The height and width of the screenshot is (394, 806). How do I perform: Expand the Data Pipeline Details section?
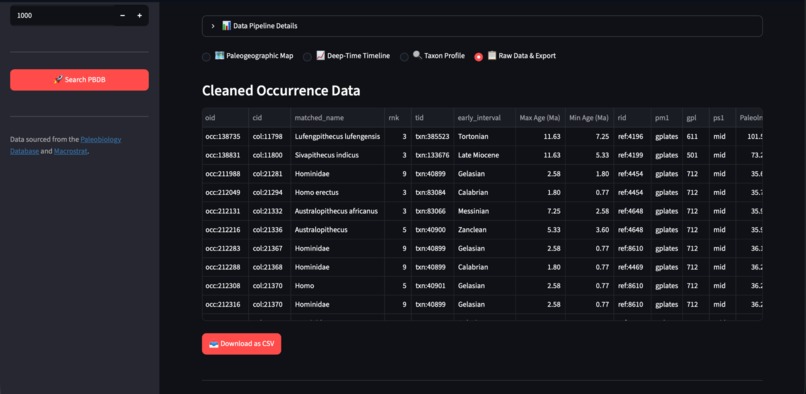[x=482, y=26]
